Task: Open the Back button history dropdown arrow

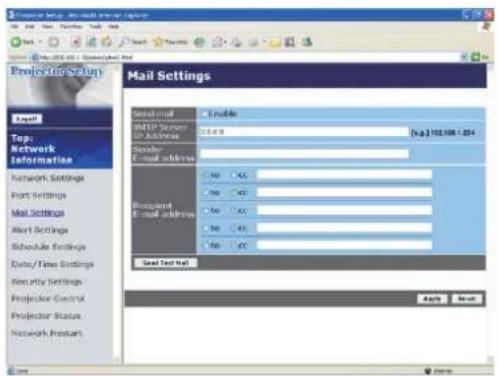Action: [x=40, y=42]
